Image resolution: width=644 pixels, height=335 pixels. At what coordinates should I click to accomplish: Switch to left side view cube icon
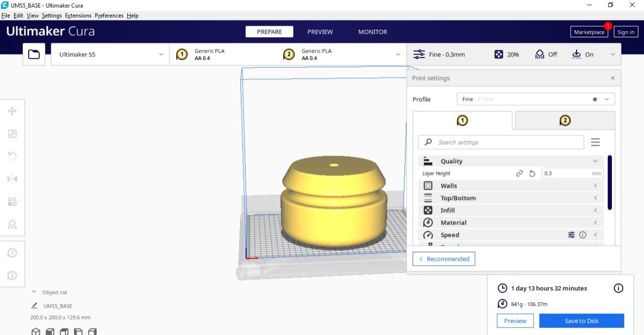coord(78,331)
